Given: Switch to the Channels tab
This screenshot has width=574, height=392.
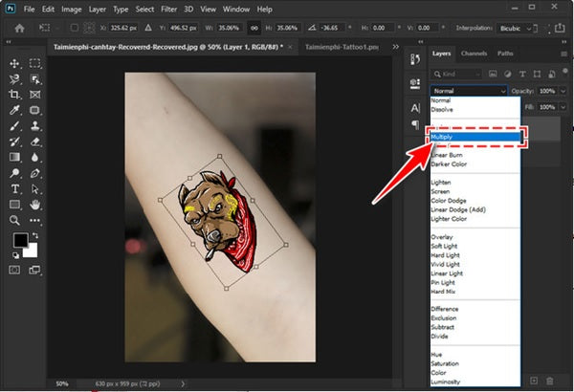Looking at the screenshot, I should tap(474, 54).
